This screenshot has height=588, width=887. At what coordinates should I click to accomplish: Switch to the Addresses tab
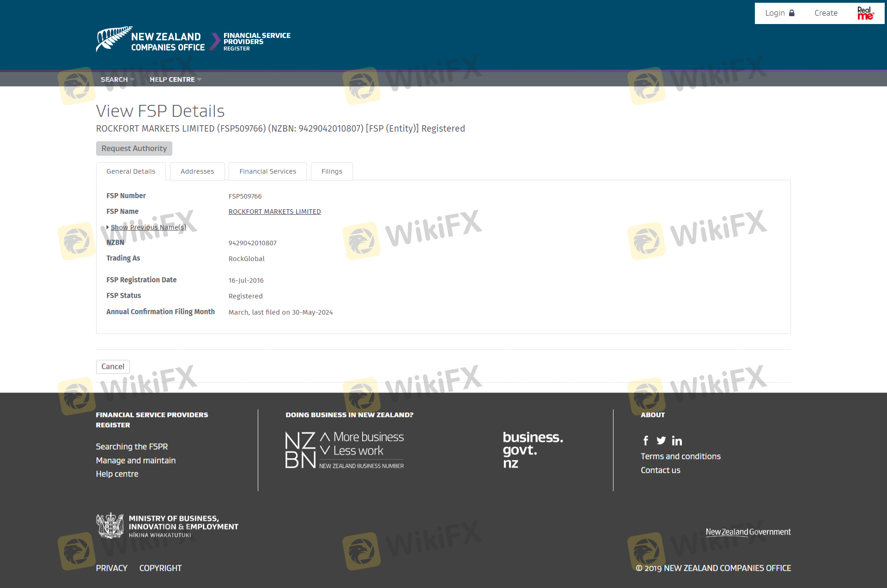pos(197,171)
